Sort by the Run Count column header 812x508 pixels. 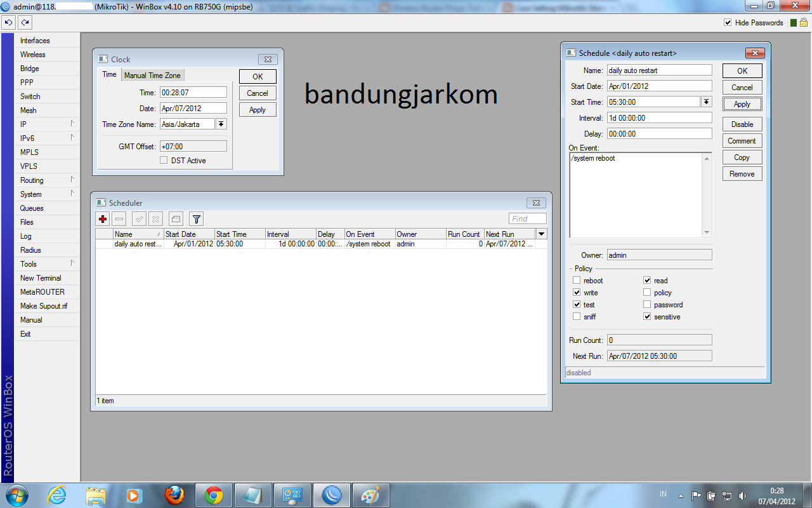click(x=465, y=234)
